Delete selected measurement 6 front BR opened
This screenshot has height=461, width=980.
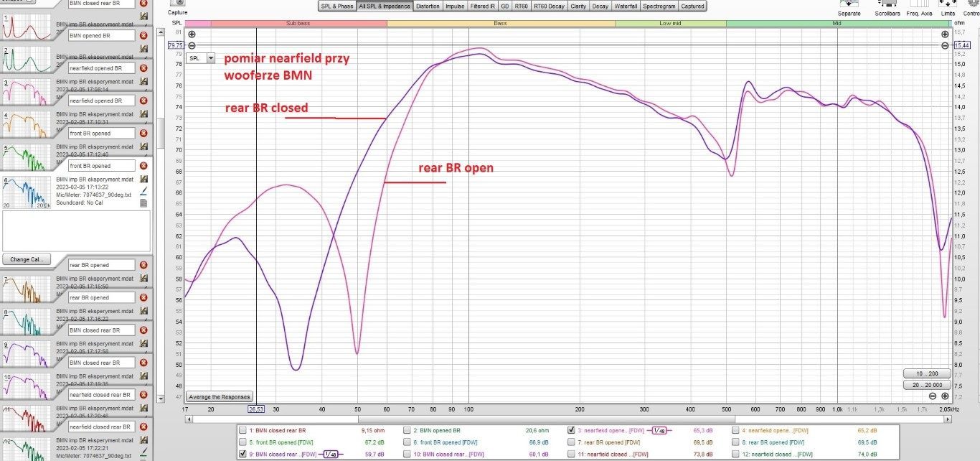tap(143, 166)
